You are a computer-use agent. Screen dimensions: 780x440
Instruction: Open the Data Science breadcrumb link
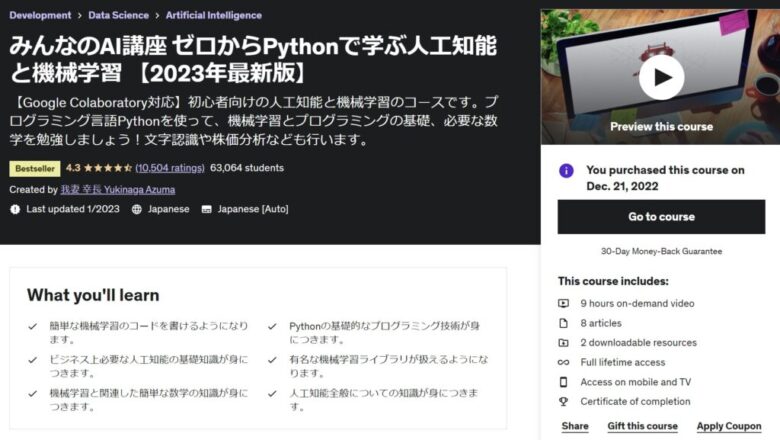118,15
